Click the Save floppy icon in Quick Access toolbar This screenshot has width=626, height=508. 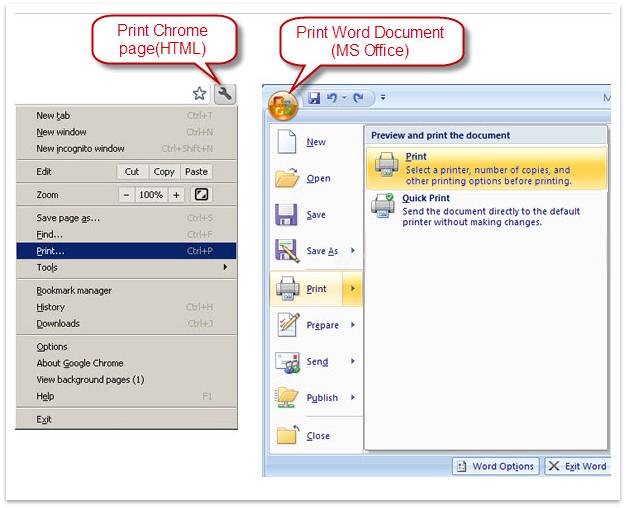[x=314, y=97]
